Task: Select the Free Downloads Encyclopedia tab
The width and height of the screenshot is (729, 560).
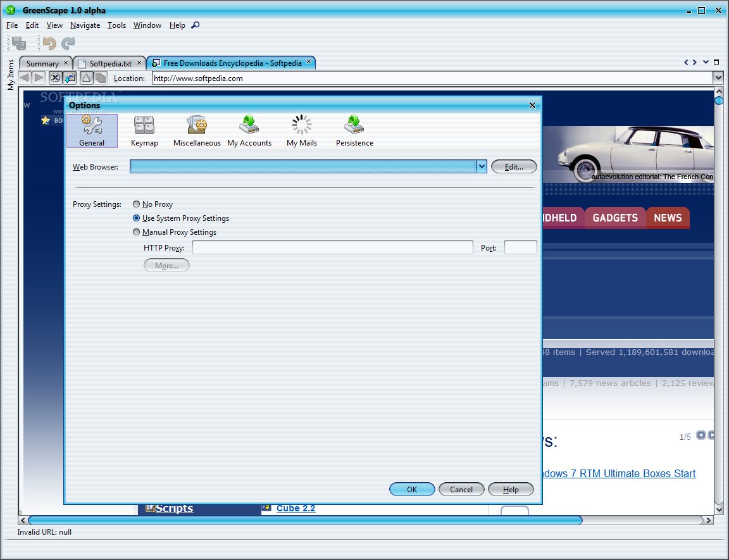Action: (232, 63)
